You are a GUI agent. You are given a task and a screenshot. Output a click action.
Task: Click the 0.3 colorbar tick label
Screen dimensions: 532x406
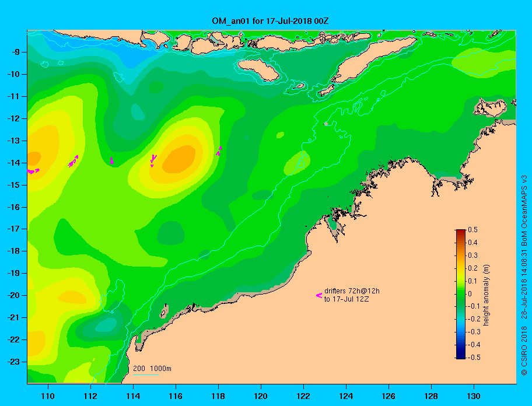click(x=473, y=256)
